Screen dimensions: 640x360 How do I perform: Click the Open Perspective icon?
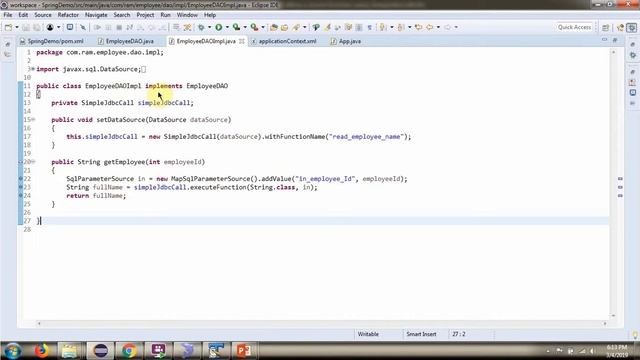pos(605,27)
